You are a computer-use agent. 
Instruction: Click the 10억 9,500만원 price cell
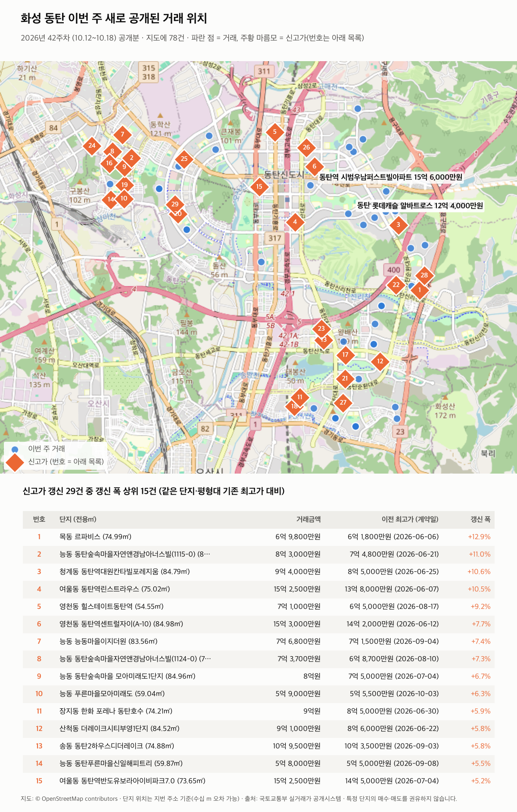296,746
